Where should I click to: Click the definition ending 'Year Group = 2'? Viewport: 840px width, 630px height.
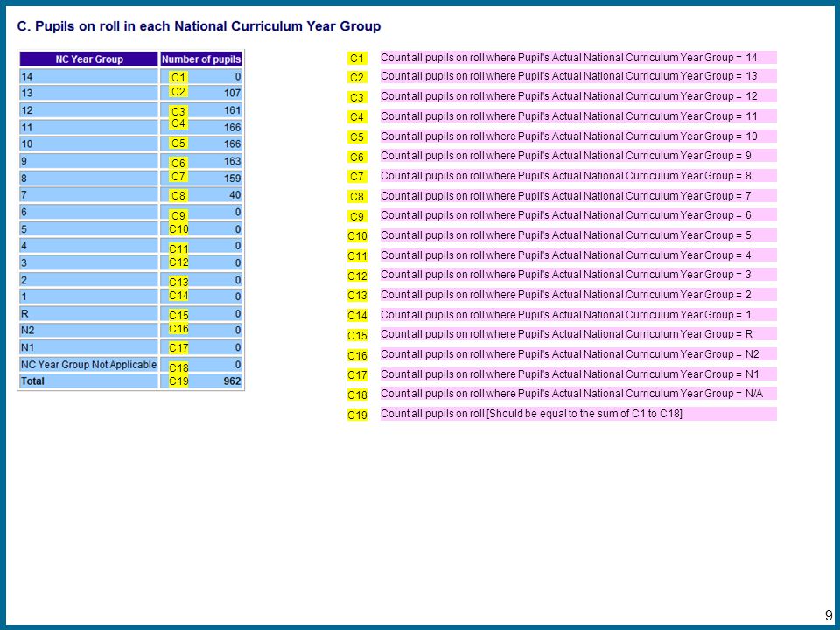578,295
